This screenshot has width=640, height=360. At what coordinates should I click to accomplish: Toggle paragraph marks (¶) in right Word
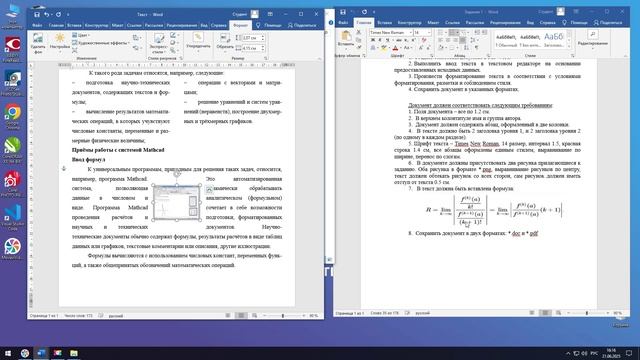[x=476, y=48]
